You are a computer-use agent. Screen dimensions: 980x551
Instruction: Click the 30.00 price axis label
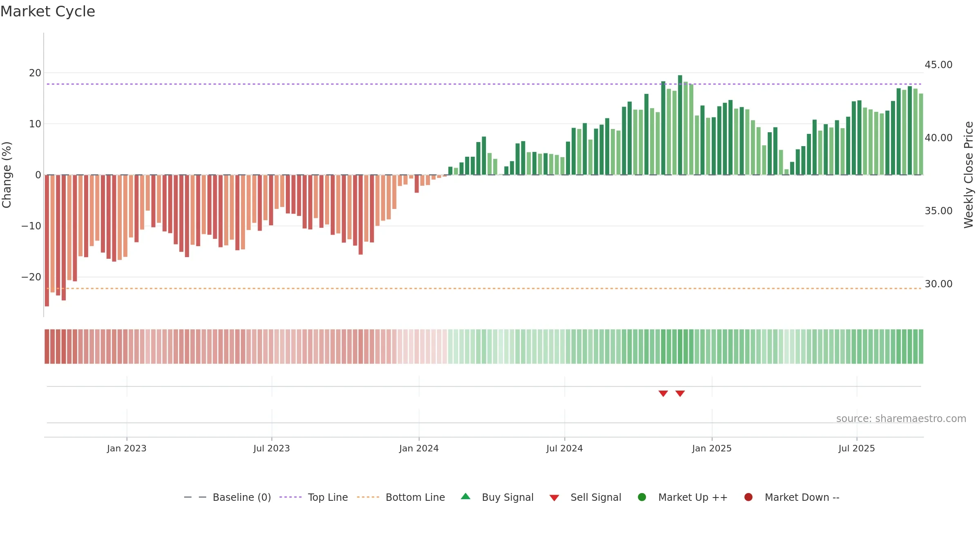click(938, 284)
